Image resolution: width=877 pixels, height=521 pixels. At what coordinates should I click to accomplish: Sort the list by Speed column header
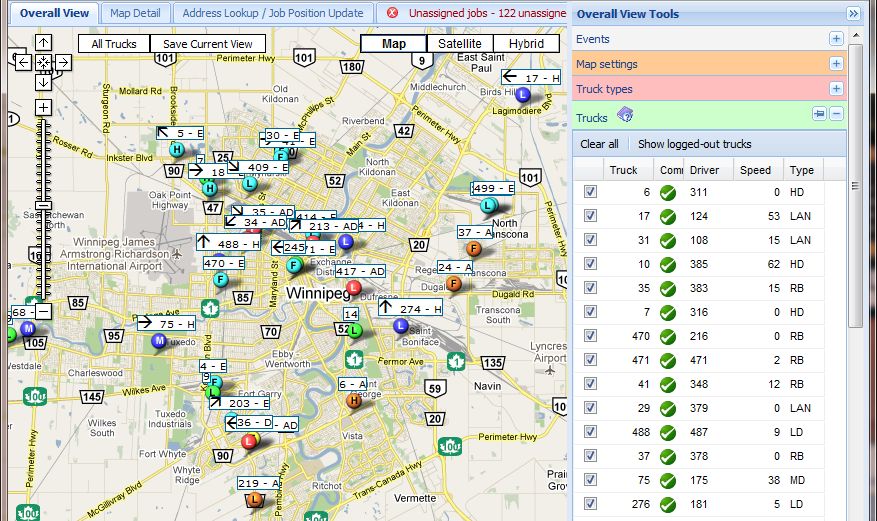[x=755, y=170]
